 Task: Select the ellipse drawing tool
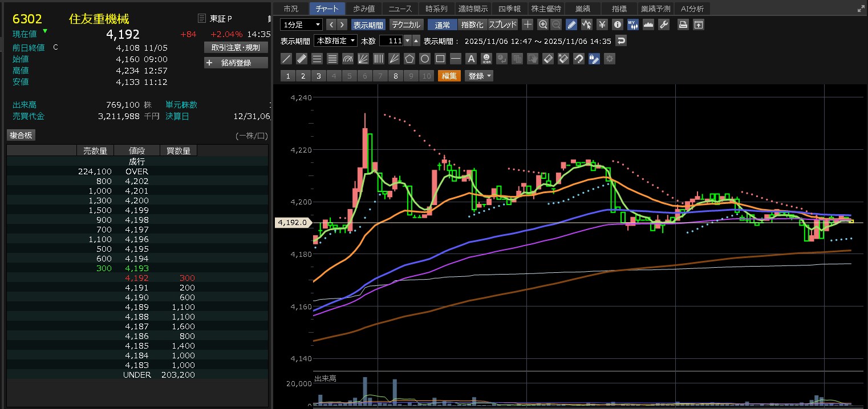(x=425, y=59)
